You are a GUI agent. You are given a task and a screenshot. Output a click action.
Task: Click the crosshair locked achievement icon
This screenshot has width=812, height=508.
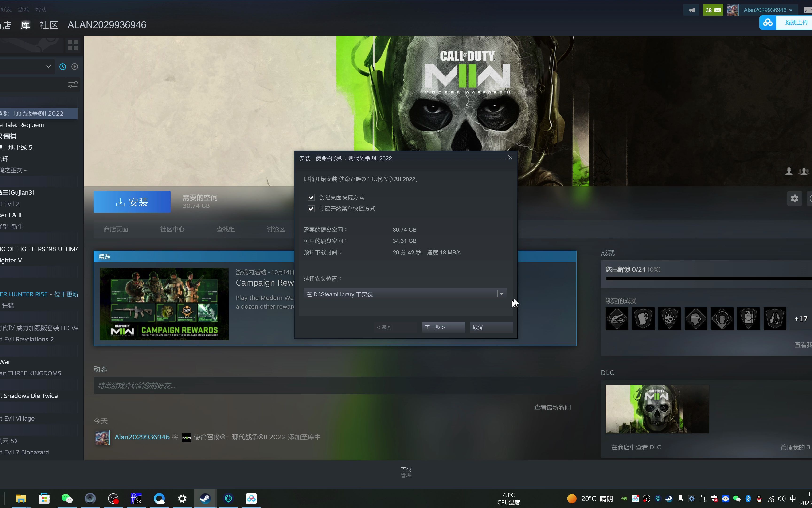point(722,318)
